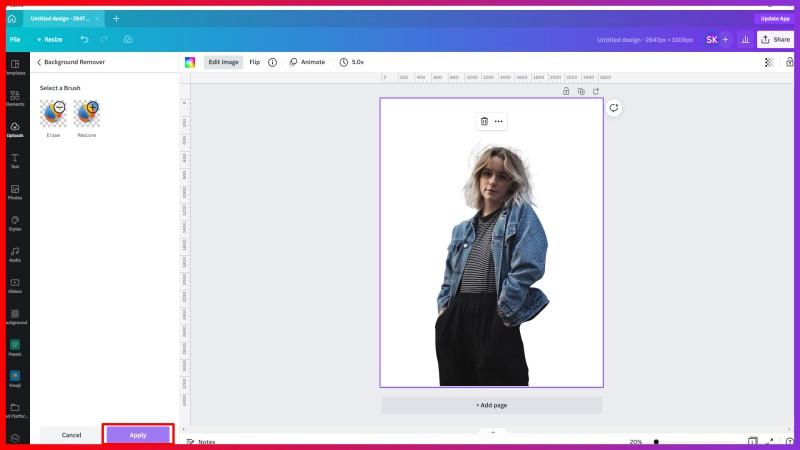
Task: Open the rainbow color picker swatch
Action: coord(190,62)
